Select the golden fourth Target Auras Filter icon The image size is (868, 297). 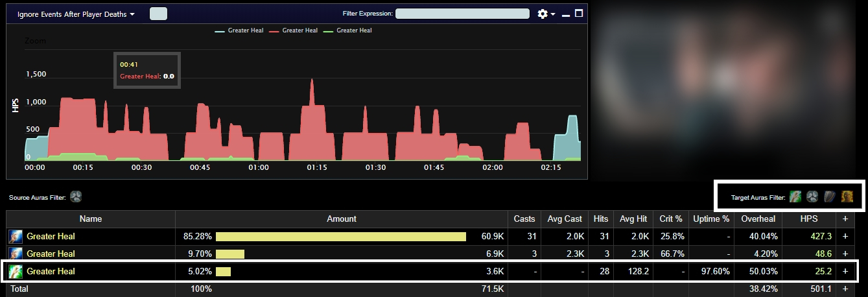coord(847,196)
